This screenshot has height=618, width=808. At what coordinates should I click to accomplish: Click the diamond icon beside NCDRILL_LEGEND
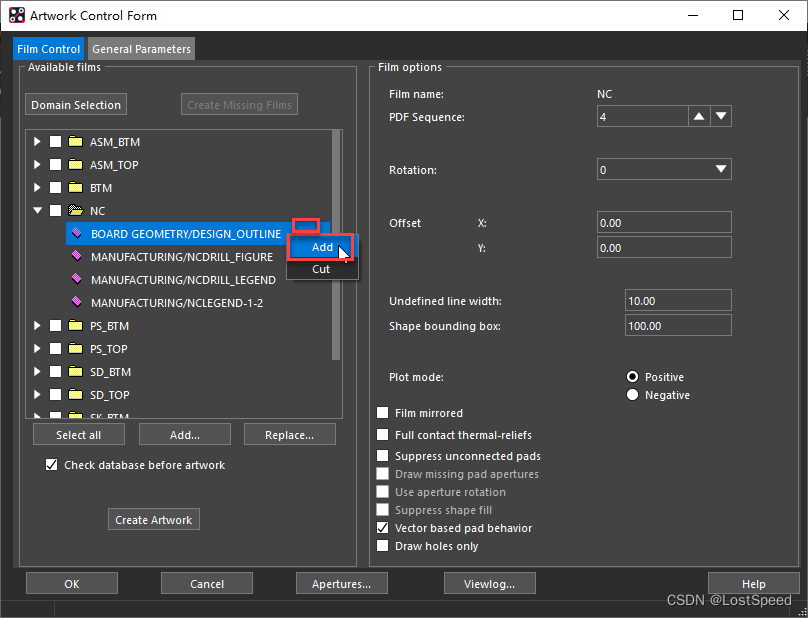[x=76, y=280]
